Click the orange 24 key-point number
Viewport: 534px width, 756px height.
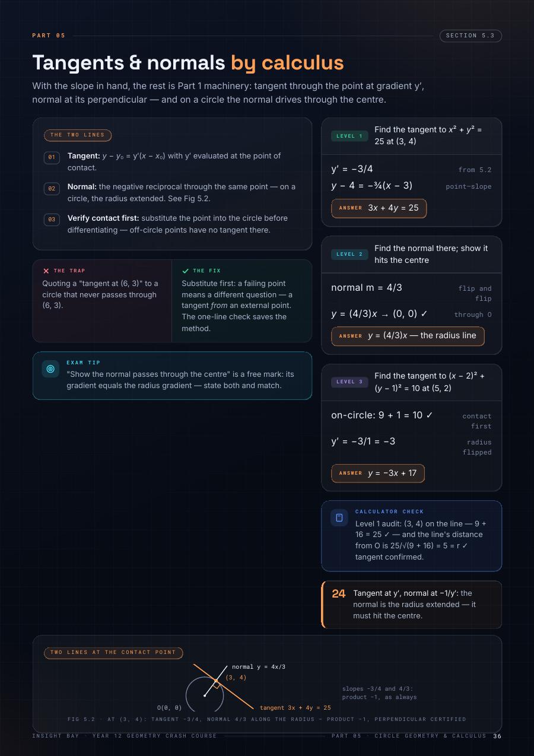coord(339,593)
